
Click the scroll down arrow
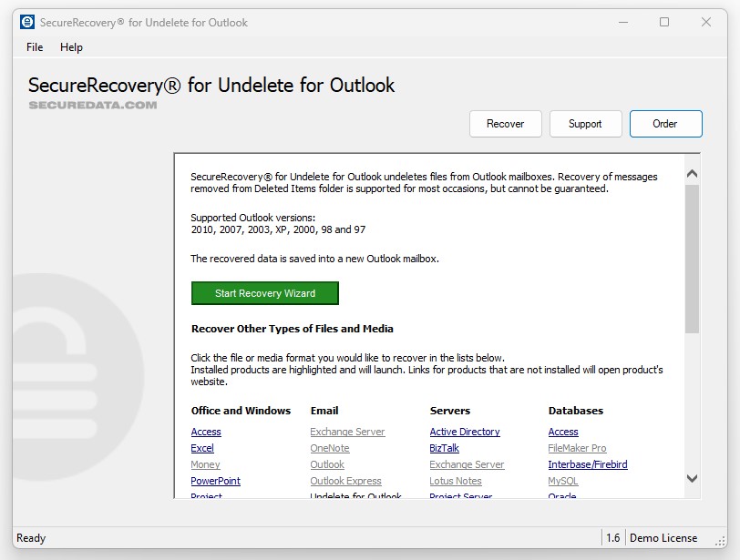pyautogui.click(x=692, y=478)
